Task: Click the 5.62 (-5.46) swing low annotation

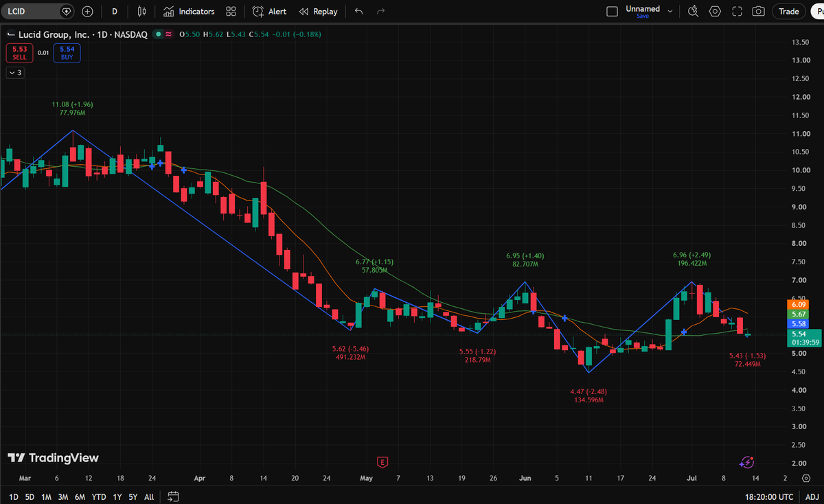Action: pyautogui.click(x=351, y=349)
